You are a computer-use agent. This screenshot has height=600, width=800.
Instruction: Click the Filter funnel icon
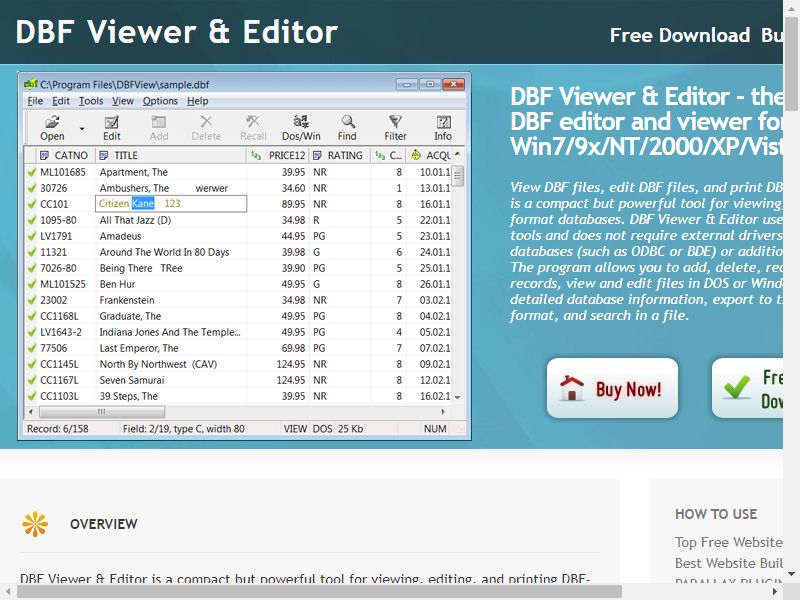click(395, 122)
